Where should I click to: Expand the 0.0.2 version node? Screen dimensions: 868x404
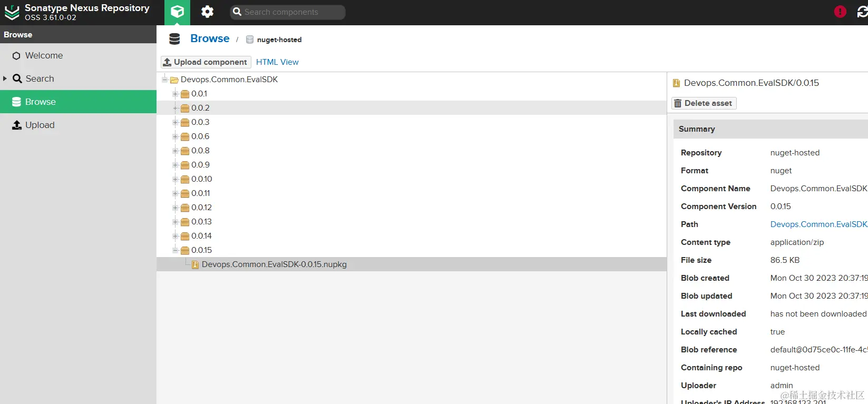coord(175,108)
